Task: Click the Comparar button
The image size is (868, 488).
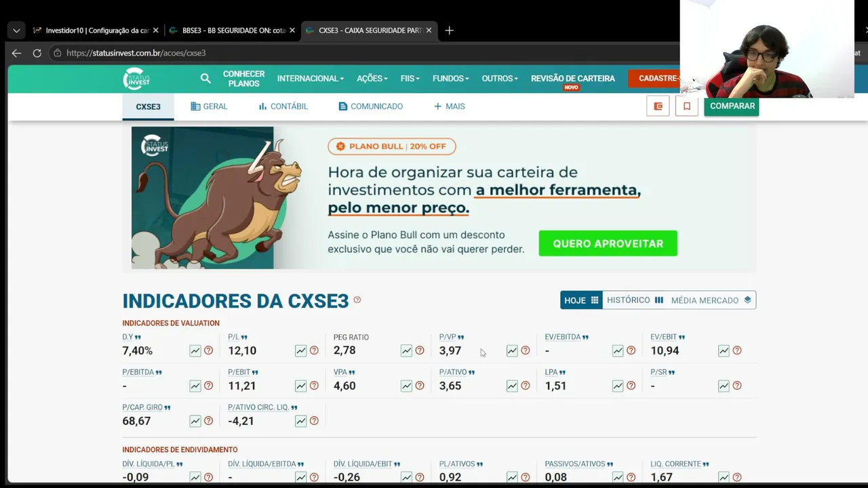Action: (x=732, y=106)
